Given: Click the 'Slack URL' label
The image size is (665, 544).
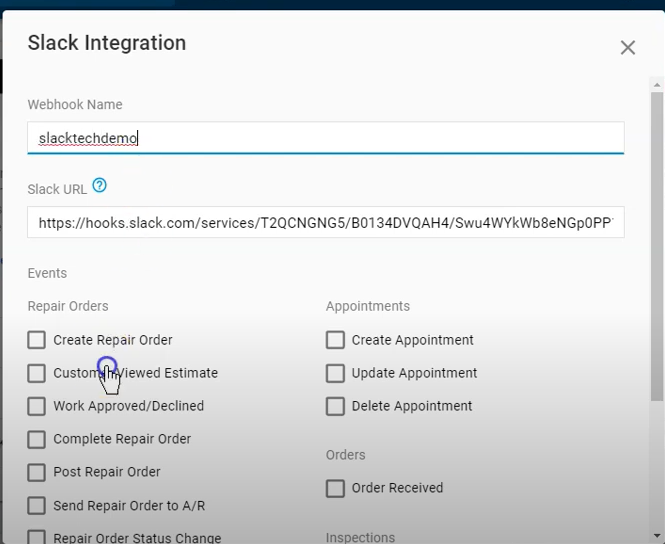Looking at the screenshot, I should (x=57, y=189).
